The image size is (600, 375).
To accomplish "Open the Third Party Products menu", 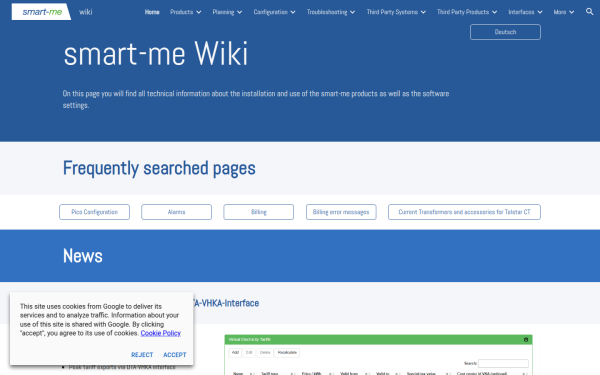I will [463, 12].
